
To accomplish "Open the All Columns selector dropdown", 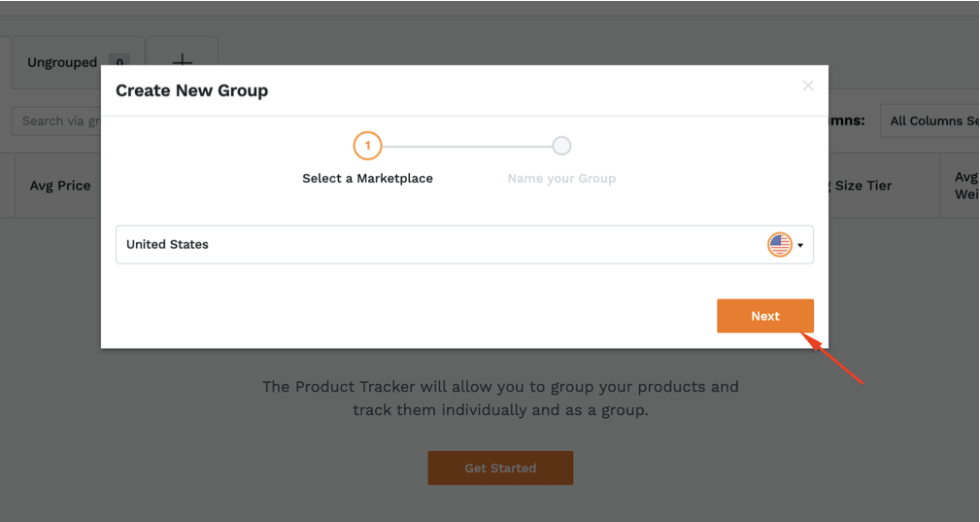I will point(930,121).
